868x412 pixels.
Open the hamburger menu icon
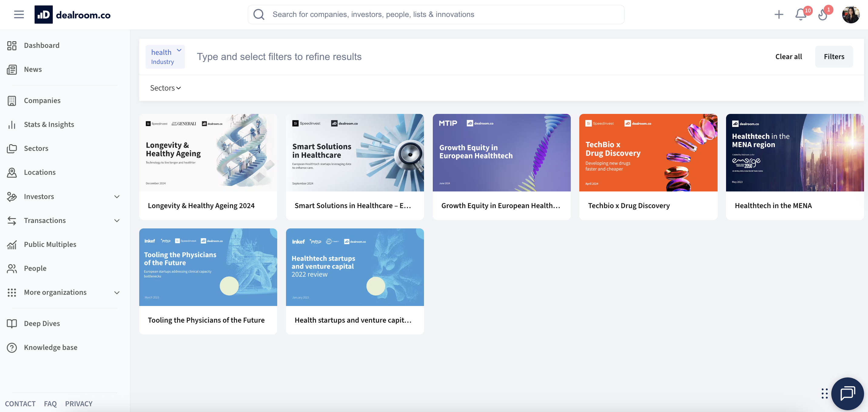click(x=19, y=15)
